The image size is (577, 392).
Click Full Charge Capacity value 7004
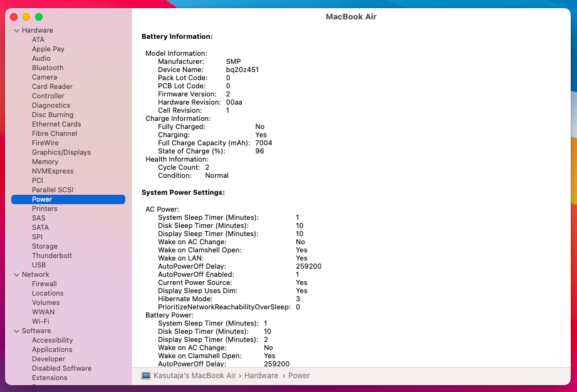264,143
